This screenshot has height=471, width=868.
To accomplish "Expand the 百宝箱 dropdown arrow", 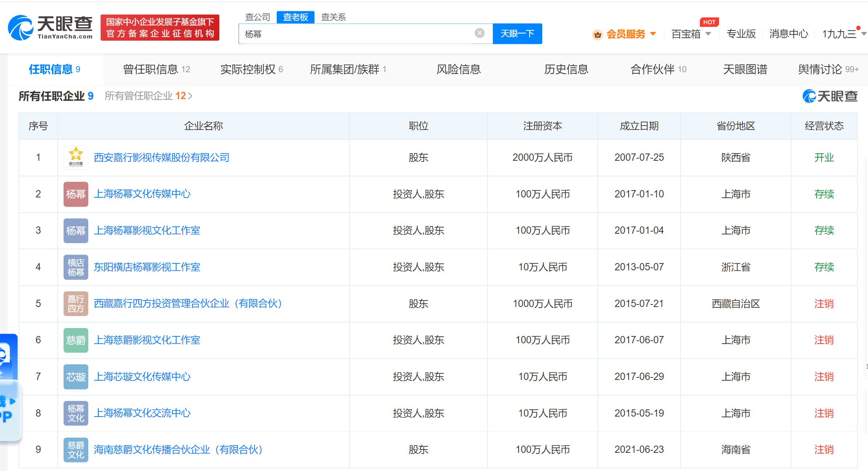I will [708, 34].
